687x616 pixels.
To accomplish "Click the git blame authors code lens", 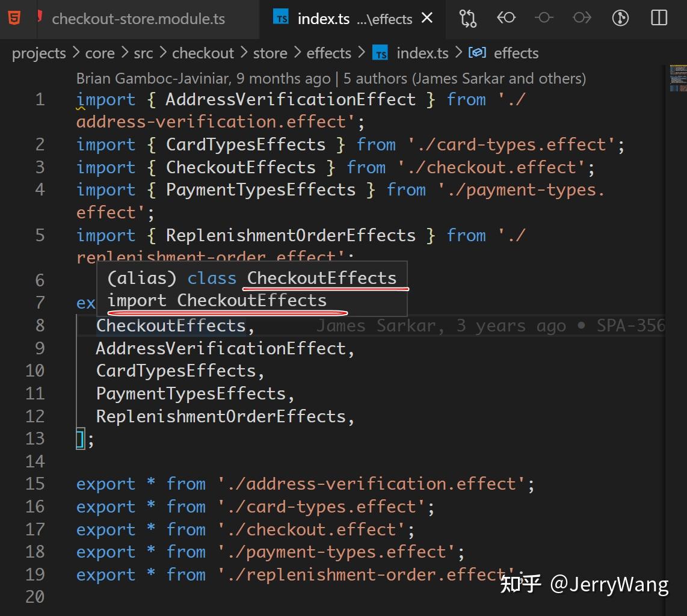I will (331, 78).
